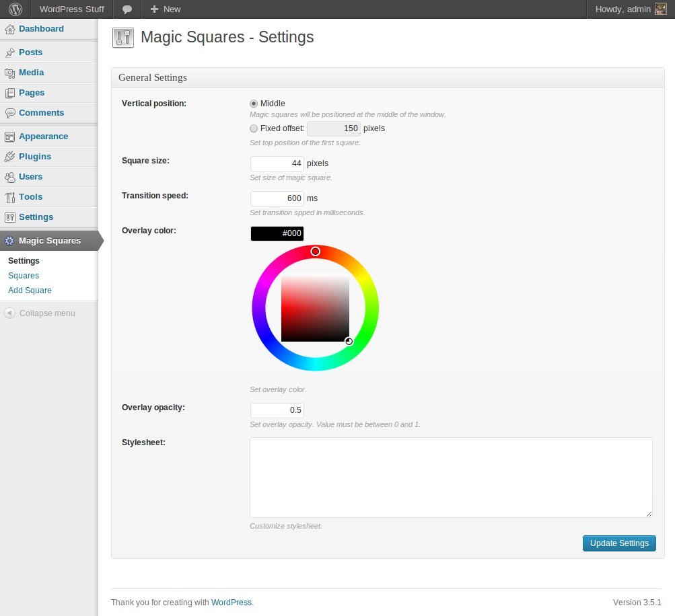This screenshot has height=616, width=675.
Task: Click the Dashboard home icon
Action: point(9,29)
